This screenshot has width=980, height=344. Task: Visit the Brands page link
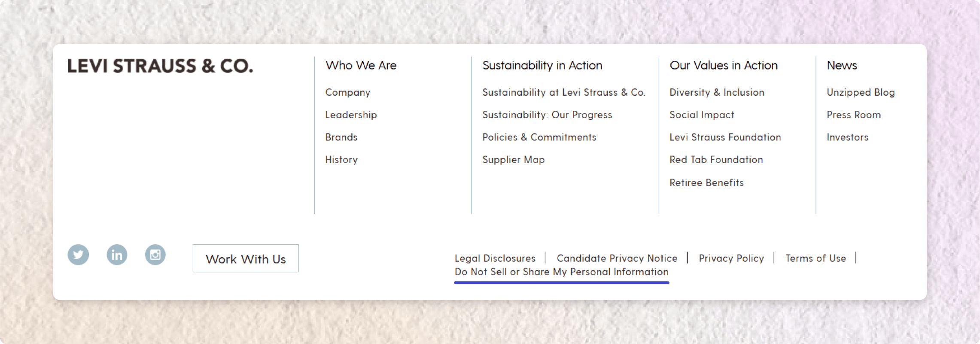click(341, 137)
